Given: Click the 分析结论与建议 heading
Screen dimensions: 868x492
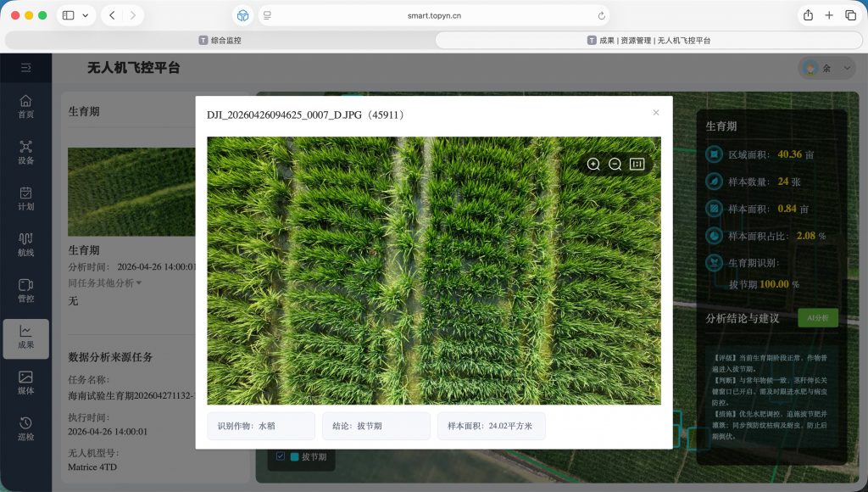Looking at the screenshot, I should click(742, 319).
